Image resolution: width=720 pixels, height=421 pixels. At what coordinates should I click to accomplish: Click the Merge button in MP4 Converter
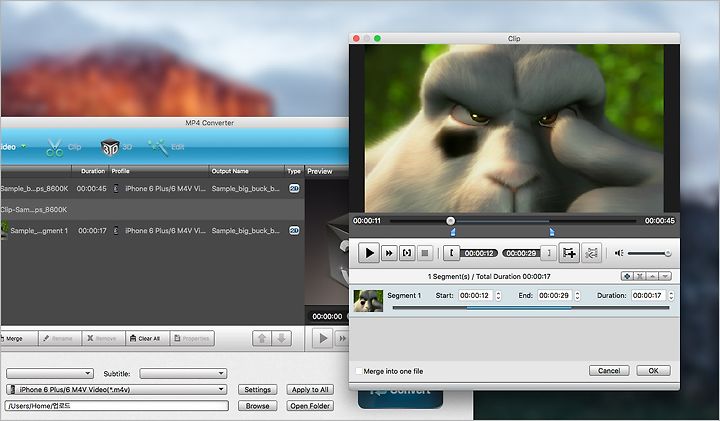(18, 338)
